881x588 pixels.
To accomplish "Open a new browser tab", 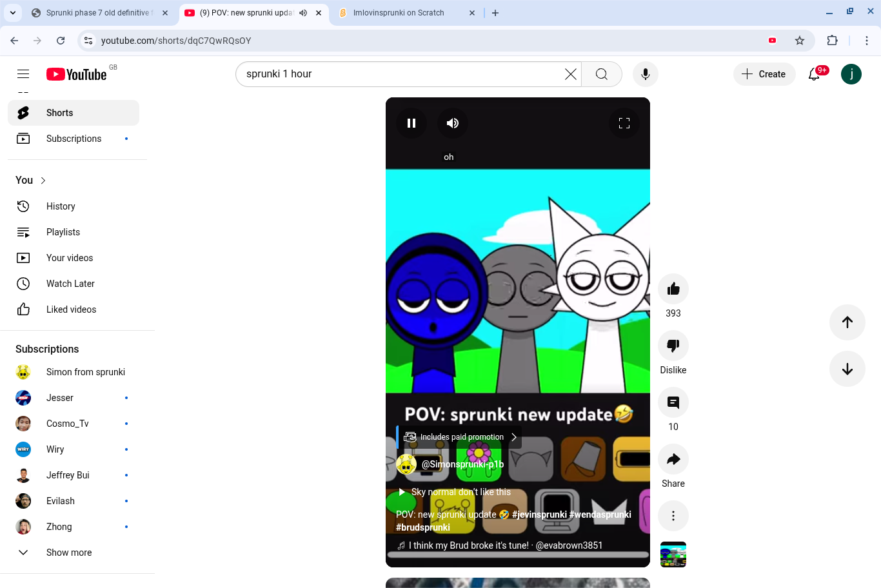I will 495,13.
